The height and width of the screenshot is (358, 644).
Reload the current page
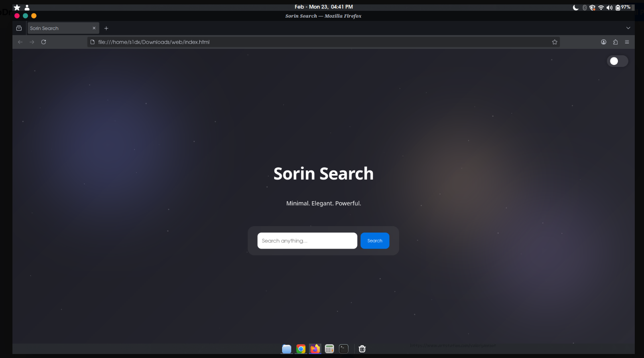[44, 42]
